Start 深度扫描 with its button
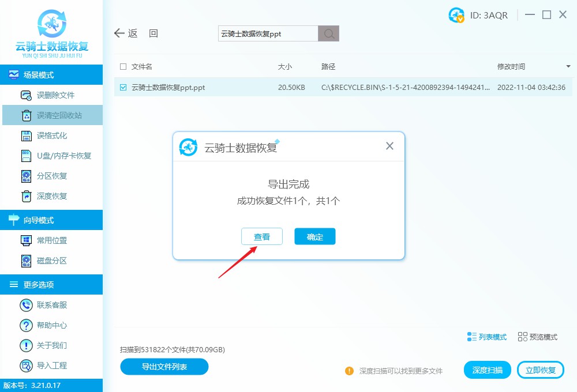Viewport: 577px width, 392px height. (x=487, y=370)
